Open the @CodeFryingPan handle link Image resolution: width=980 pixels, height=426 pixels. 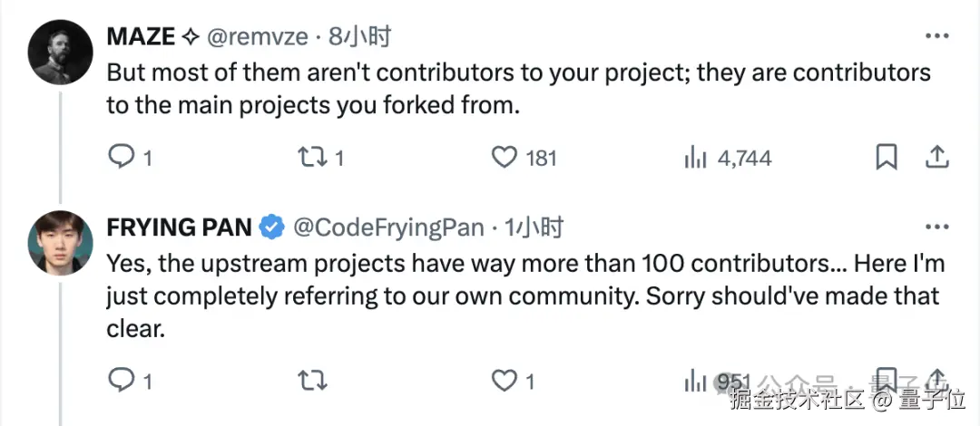pyautogui.click(x=387, y=228)
